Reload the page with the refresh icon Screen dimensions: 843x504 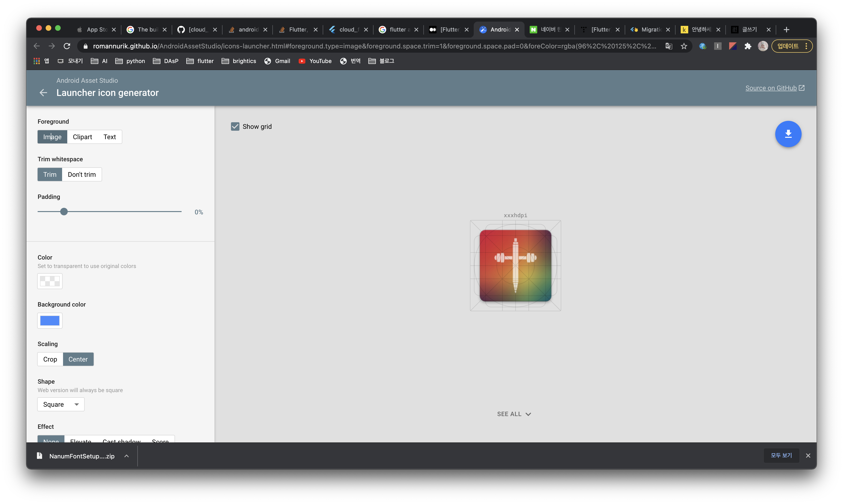(67, 46)
